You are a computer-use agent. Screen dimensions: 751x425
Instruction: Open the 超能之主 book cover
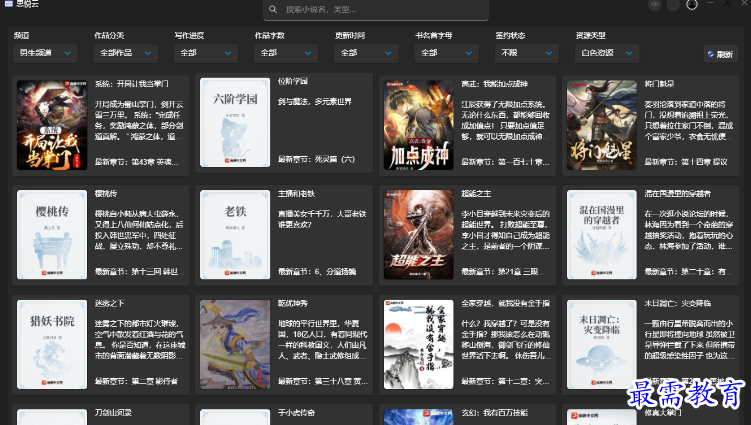tap(418, 234)
